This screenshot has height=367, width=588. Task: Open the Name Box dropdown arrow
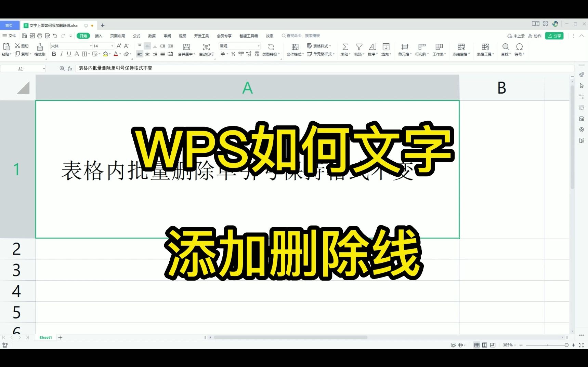pyautogui.click(x=44, y=69)
